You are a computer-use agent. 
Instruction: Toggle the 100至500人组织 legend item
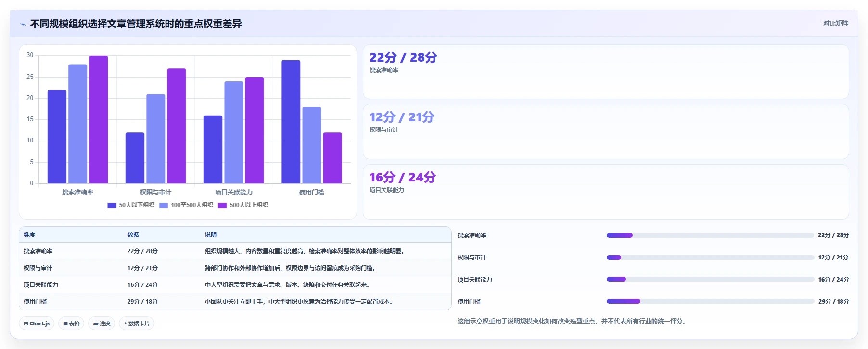coord(186,205)
